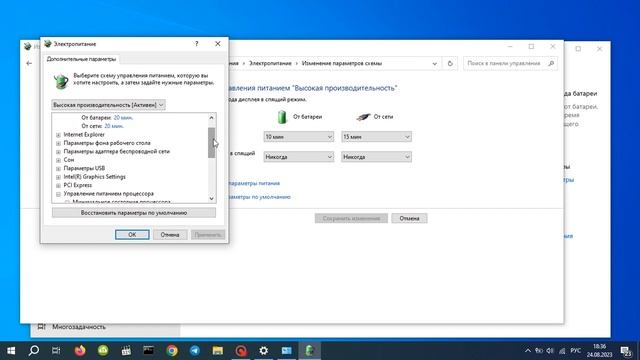Open taskbar search magnifier

(x=34, y=351)
